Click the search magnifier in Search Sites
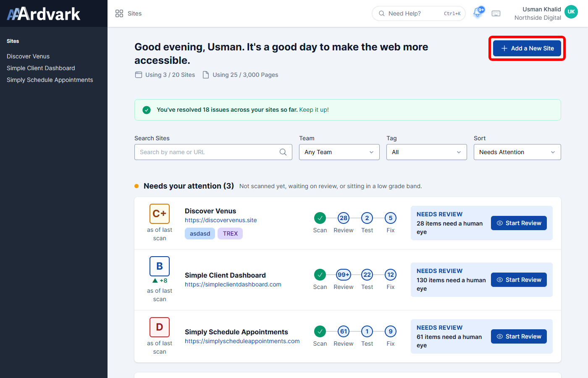This screenshot has width=588, height=378. click(x=283, y=152)
